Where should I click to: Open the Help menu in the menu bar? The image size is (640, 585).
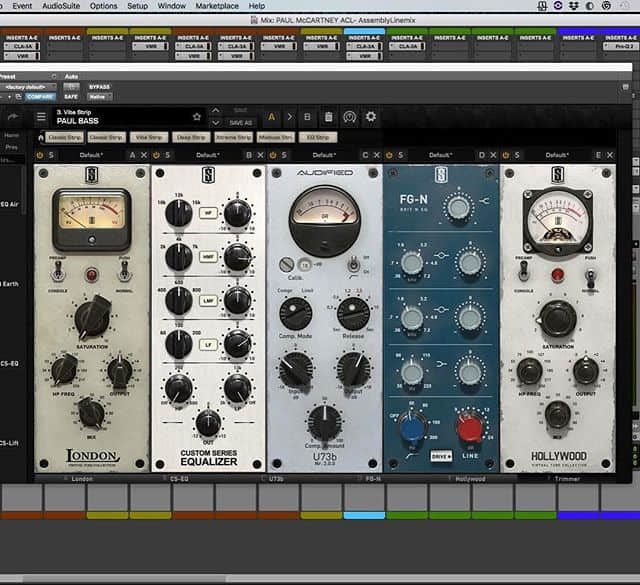(257, 6)
